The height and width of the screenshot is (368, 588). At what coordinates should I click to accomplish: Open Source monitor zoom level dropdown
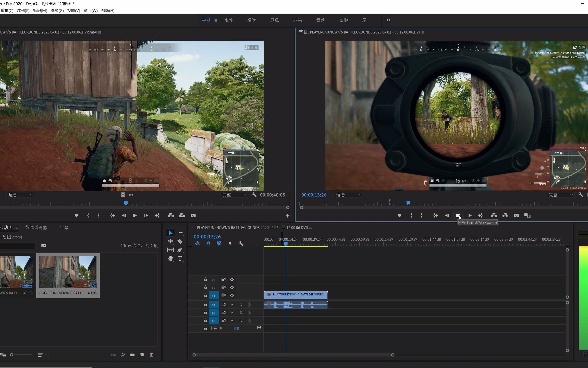click(x=20, y=195)
